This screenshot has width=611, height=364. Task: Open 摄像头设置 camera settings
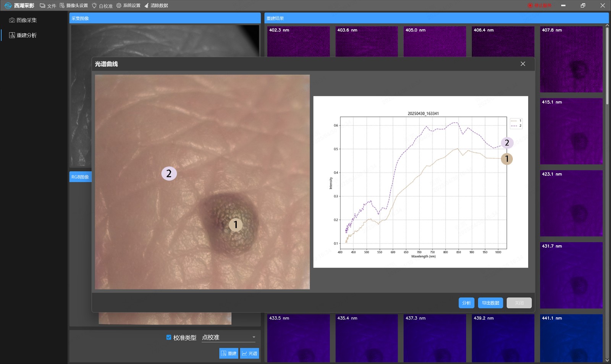point(74,6)
